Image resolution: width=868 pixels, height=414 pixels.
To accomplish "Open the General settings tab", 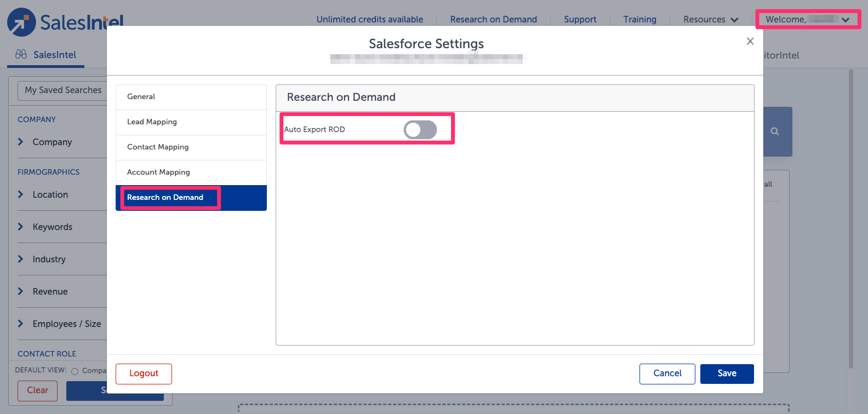I will pyautogui.click(x=191, y=97).
